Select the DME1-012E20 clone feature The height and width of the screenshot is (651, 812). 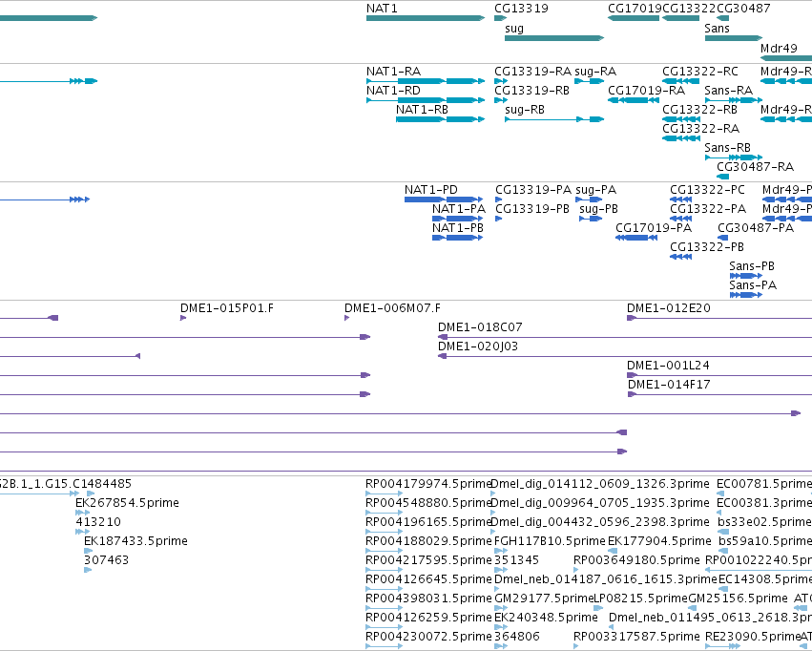coord(719,318)
